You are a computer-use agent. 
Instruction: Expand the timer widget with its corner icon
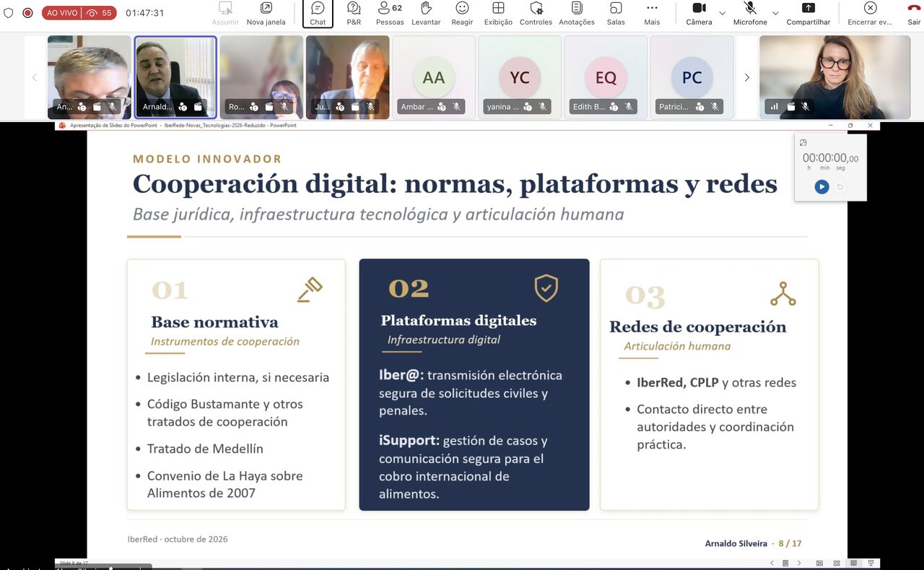point(803,142)
